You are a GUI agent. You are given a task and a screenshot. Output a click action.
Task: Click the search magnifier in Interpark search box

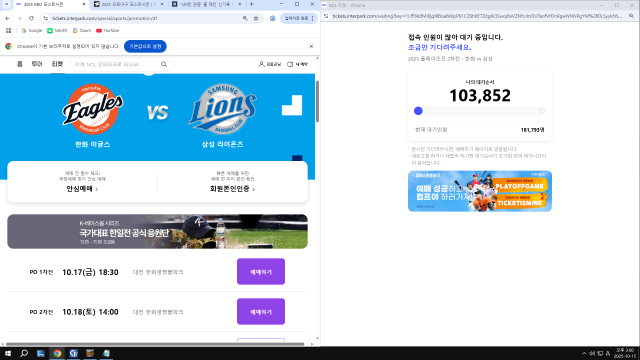point(164,64)
